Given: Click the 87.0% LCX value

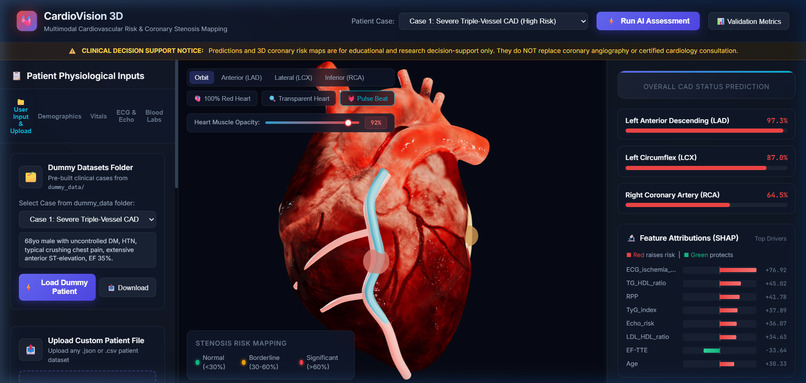Looking at the screenshot, I should click(x=777, y=158).
